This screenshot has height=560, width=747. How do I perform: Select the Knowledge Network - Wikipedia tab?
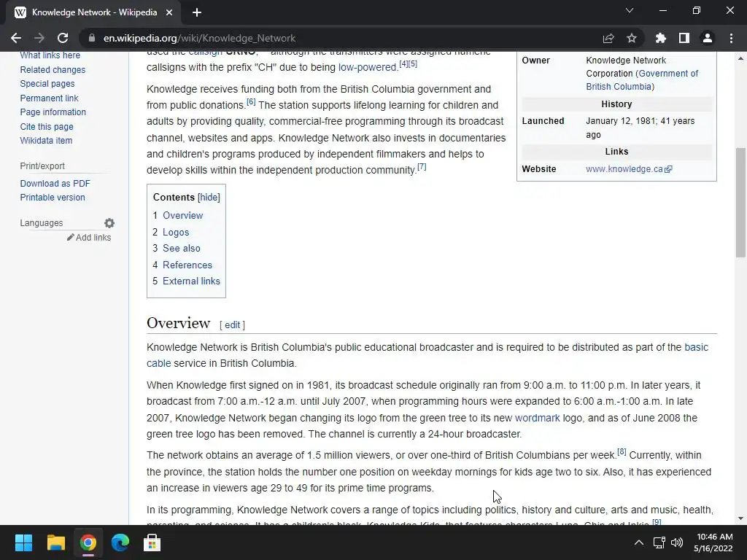(93, 13)
